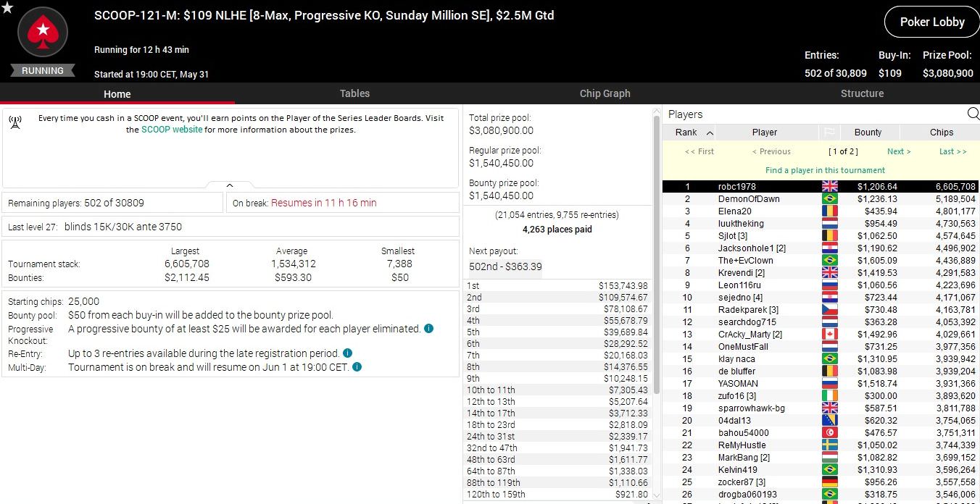Viewport: 980px width, 504px height.
Task: Click the Progressive Knockout info icon
Action: [428, 329]
